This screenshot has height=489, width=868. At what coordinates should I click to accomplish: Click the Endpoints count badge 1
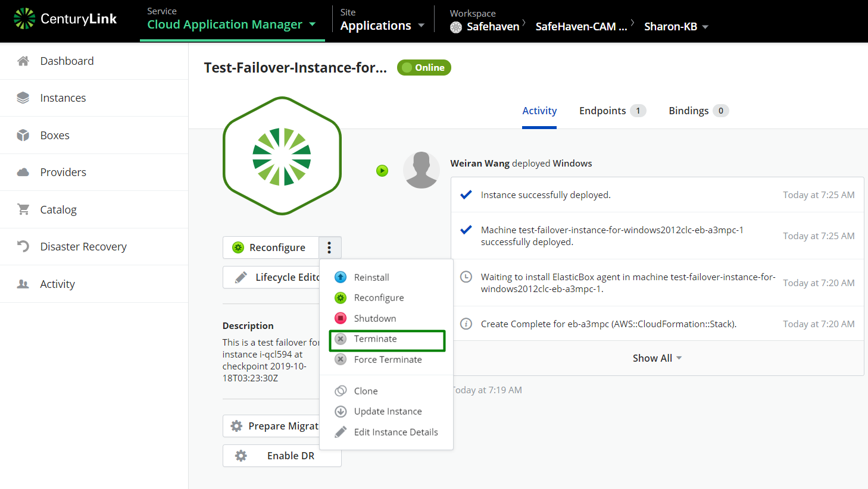tap(638, 111)
